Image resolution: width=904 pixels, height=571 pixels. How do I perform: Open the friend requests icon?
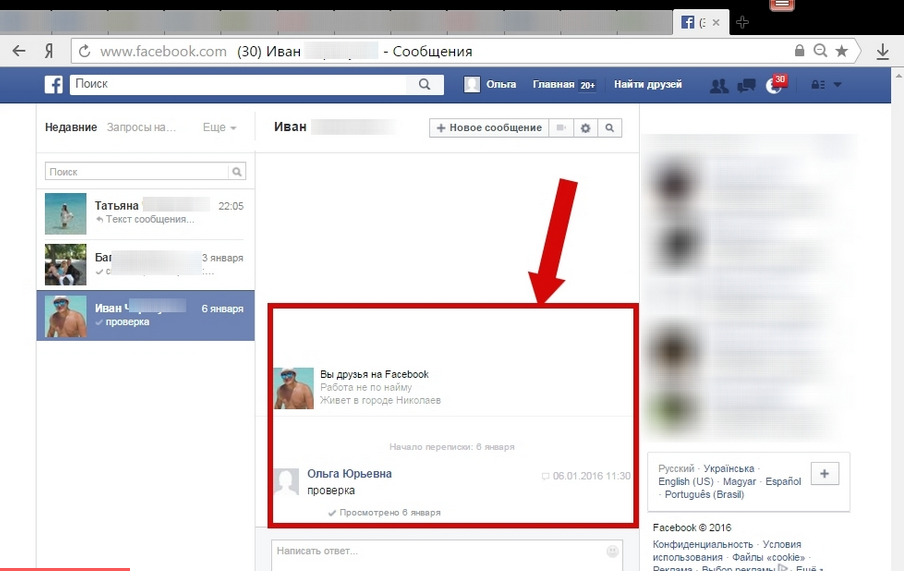(719, 85)
